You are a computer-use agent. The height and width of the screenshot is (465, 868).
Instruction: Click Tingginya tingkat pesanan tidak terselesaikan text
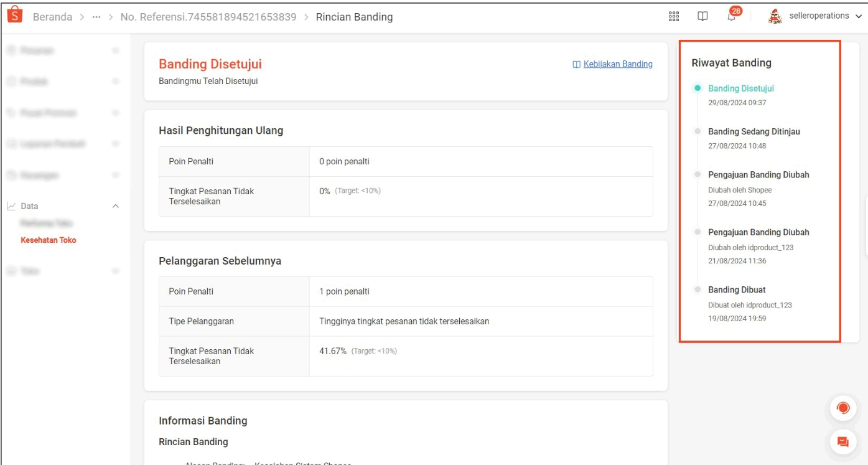pyautogui.click(x=404, y=321)
